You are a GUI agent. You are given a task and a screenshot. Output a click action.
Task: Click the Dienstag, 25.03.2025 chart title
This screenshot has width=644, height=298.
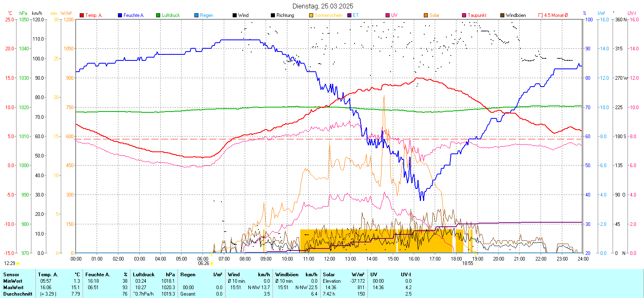323,6
